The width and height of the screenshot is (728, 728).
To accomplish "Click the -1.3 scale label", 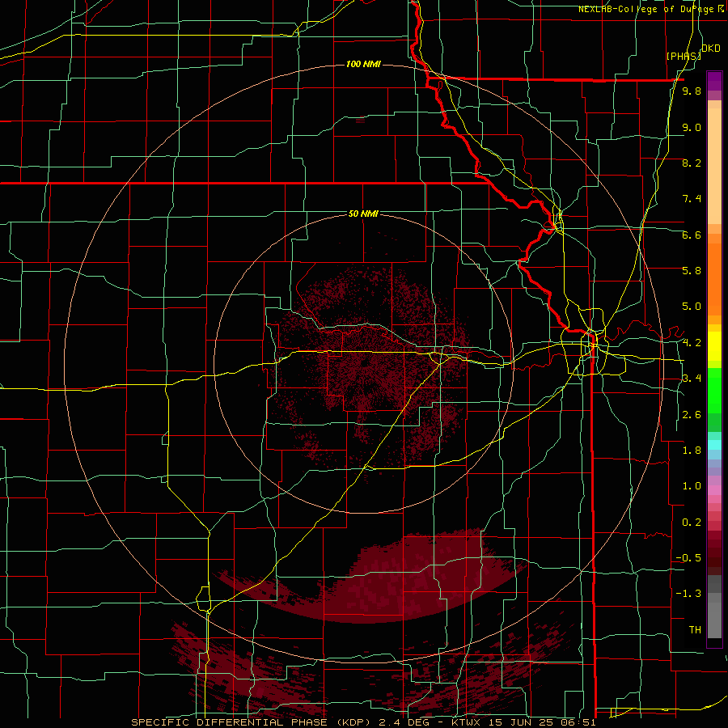I will (x=688, y=594).
